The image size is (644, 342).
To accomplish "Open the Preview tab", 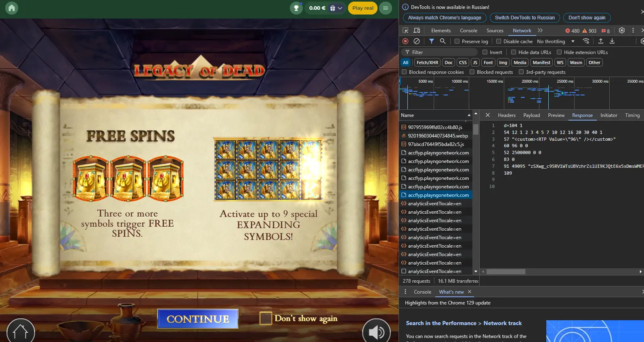I will (x=556, y=115).
